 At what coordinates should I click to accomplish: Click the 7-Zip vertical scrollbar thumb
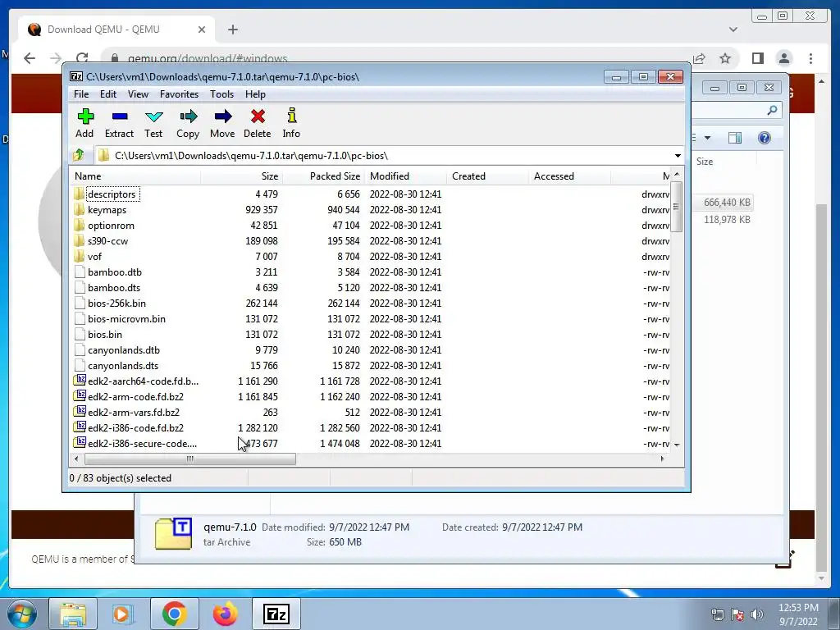(677, 207)
